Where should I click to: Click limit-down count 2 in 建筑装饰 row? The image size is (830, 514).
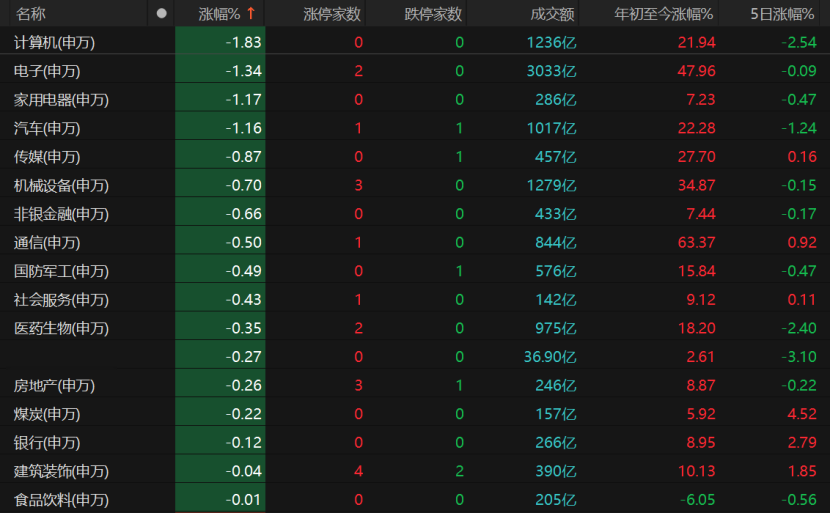point(459,471)
